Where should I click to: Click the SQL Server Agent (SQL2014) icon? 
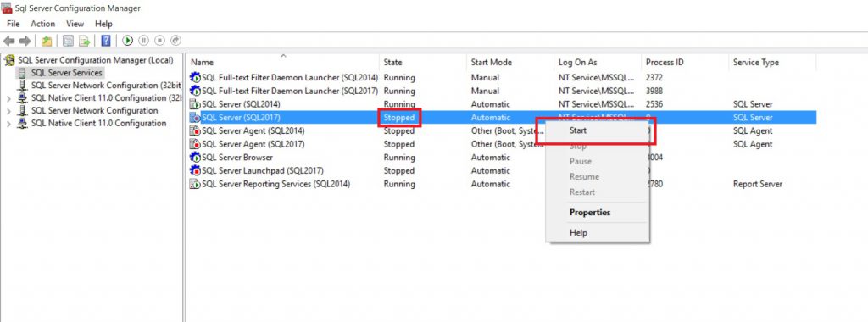coord(195,130)
